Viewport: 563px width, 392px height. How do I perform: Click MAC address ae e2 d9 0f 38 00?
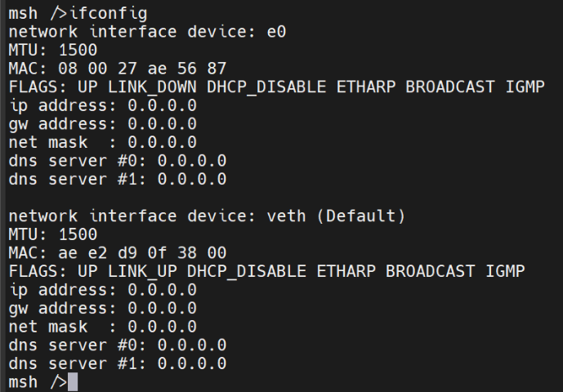point(141,252)
